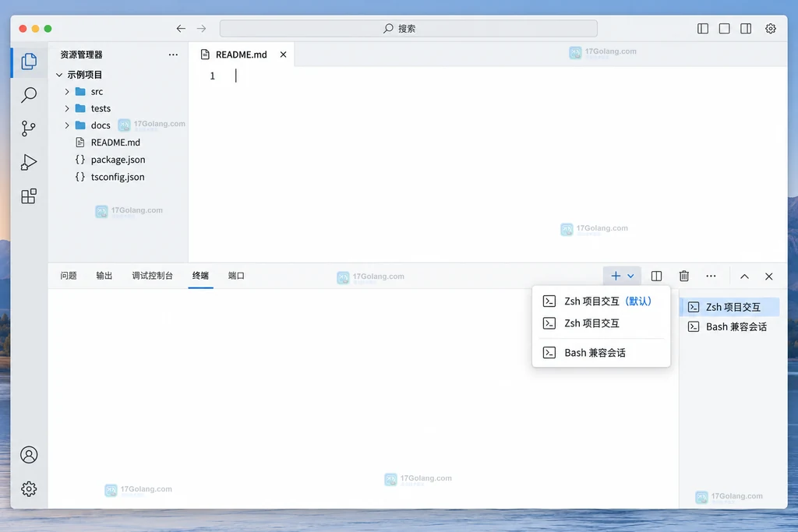
Task: Open the title bar settings gear
Action: 771,29
